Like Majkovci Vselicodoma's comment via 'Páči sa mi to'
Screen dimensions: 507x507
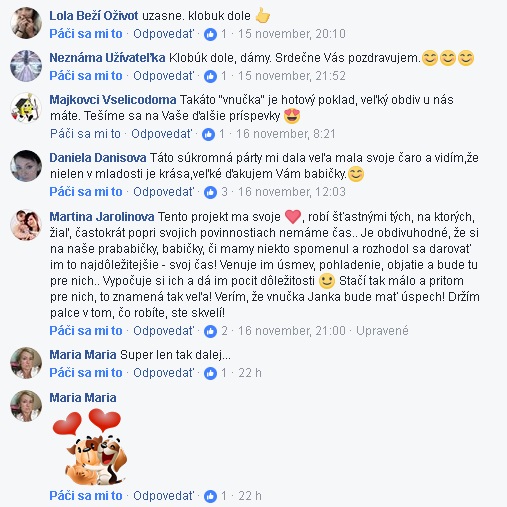[85, 134]
